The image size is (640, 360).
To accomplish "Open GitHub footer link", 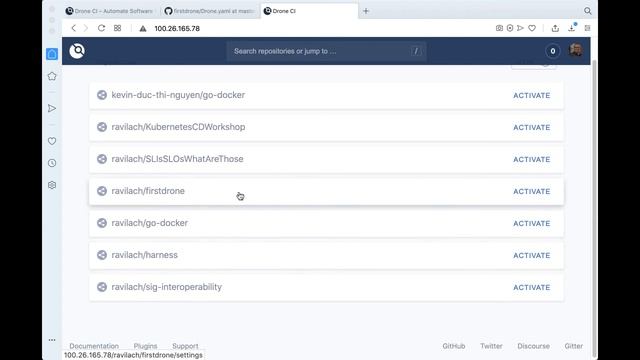I will (x=454, y=346).
